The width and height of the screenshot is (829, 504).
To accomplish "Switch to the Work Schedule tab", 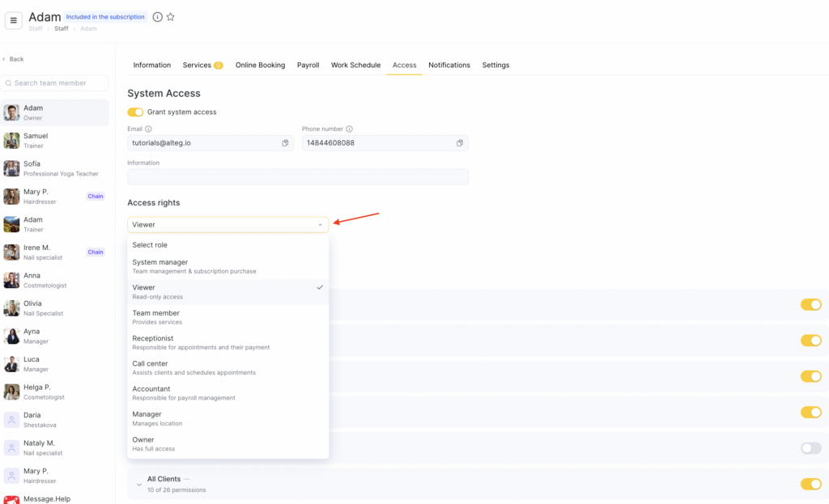I will point(355,65).
